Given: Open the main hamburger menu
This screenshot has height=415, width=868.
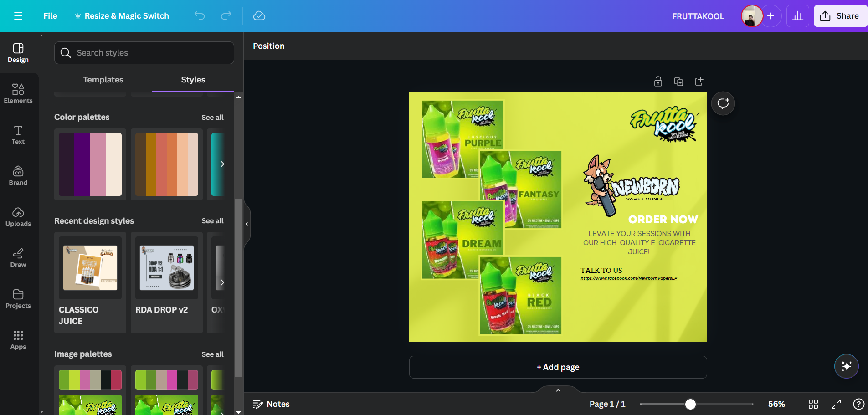Looking at the screenshot, I should (x=18, y=16).
